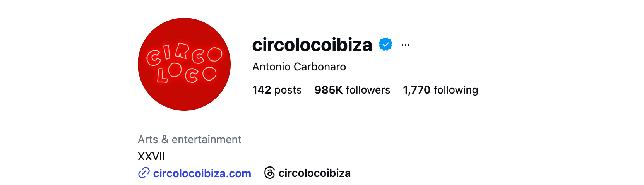Click the neon LOCO lettering in avatar
644x185 pixels.
coord(187,74)
